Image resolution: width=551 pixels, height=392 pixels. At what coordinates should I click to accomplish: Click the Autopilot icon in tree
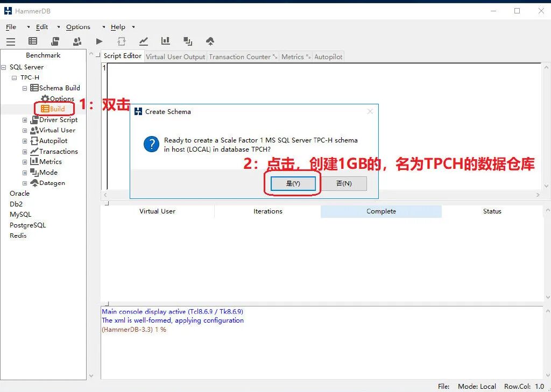pyautogui.click(x=34, y=141)
